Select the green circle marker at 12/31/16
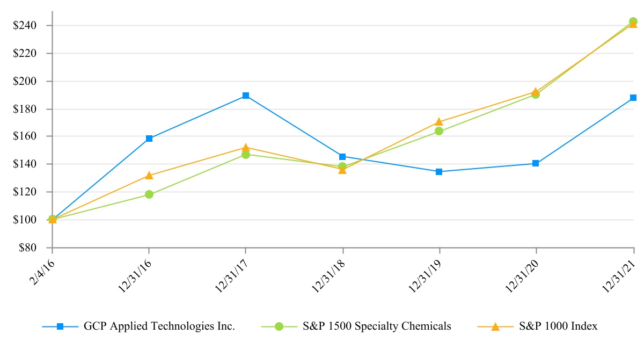The image size is (644, 349). [x=149, y=194]
